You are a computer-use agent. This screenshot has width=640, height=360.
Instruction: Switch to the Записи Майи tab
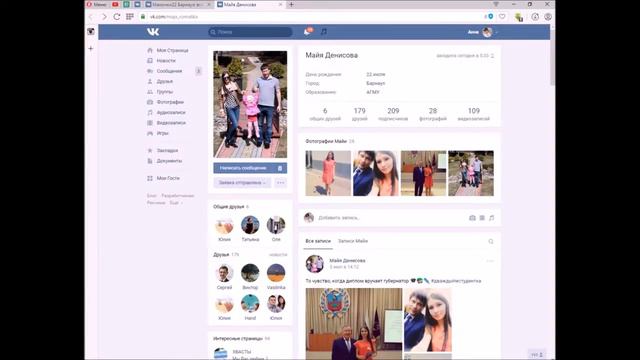click(353, 241)
